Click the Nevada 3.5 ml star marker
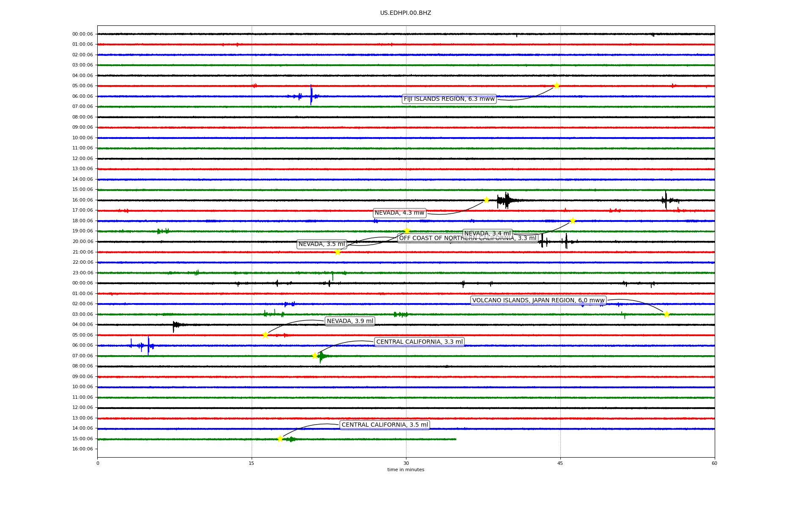 (337, 252)
